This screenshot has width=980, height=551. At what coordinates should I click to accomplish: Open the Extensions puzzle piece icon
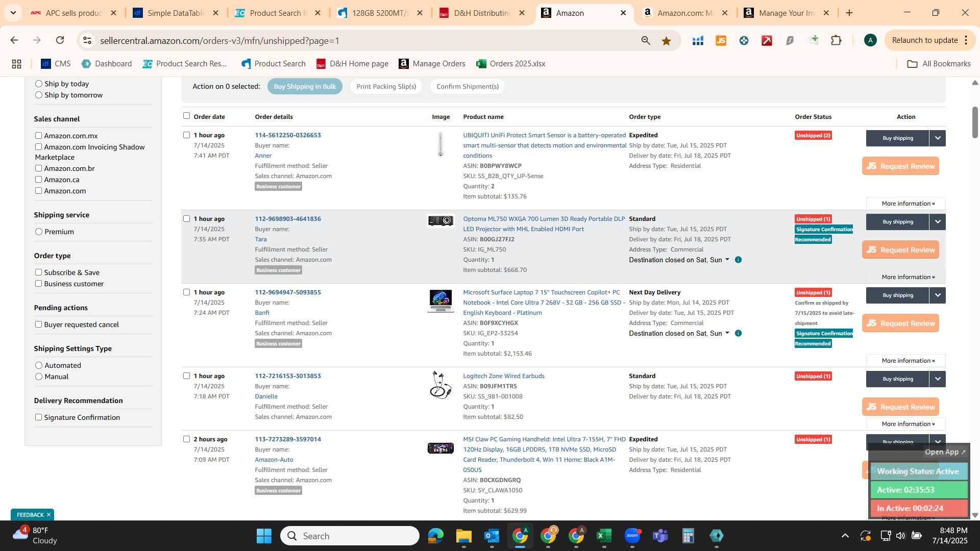point(836,40)
